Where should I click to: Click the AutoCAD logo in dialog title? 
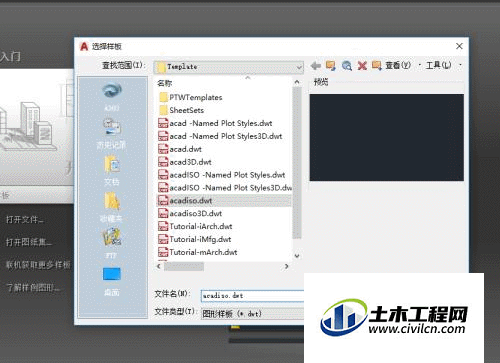point(84,46)
